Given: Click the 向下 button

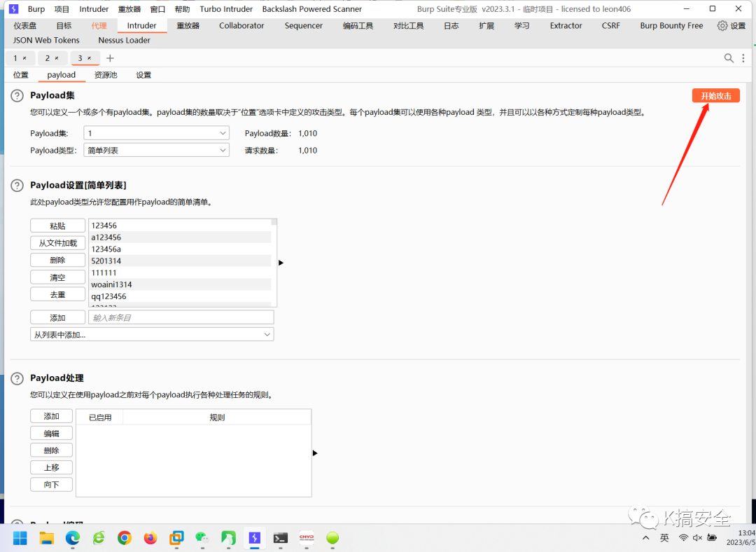Looking at the screenshot, I should pyautogui.click(x=52, y=485).
